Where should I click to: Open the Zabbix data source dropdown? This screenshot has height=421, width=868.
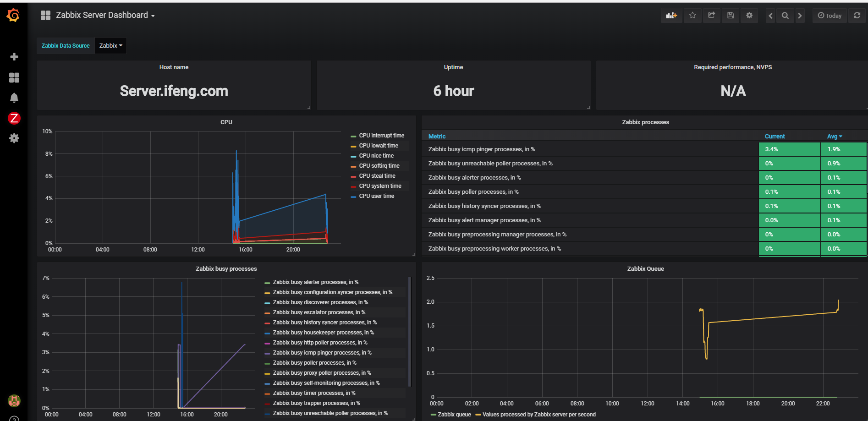pyautogui.click(x=110, y=46)
